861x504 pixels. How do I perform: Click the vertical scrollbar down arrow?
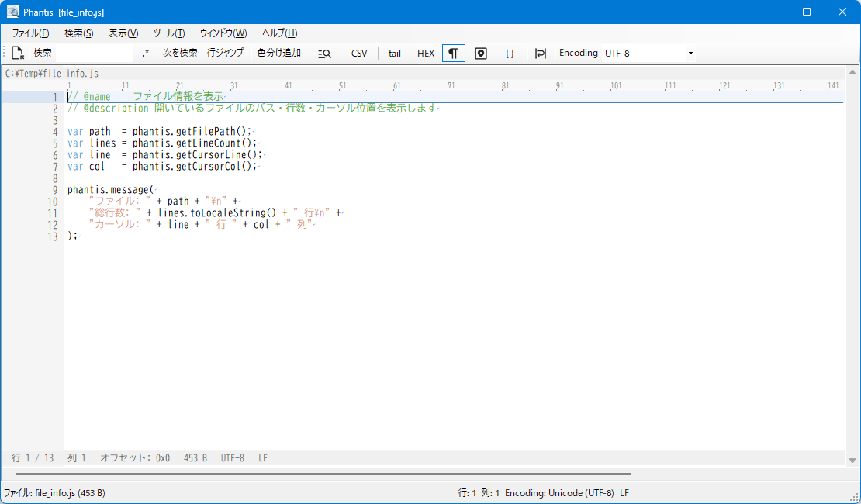point(852,460)
